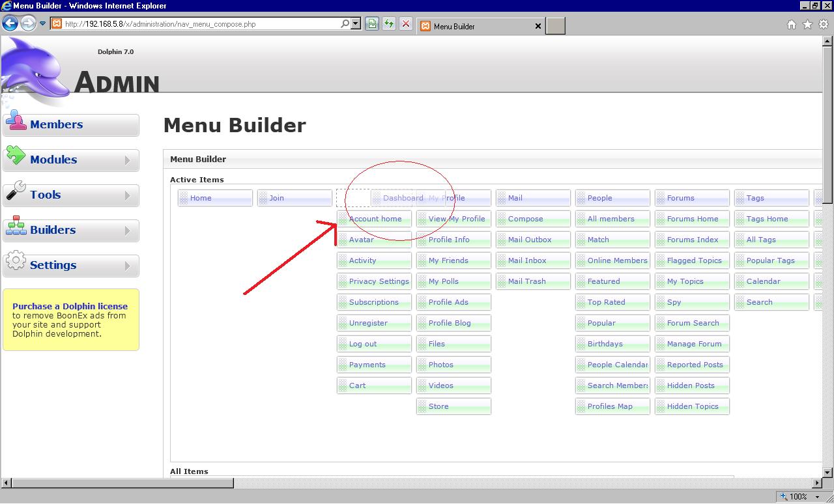Open the new blank tab button
834x504 pixels.
[555, 26]
